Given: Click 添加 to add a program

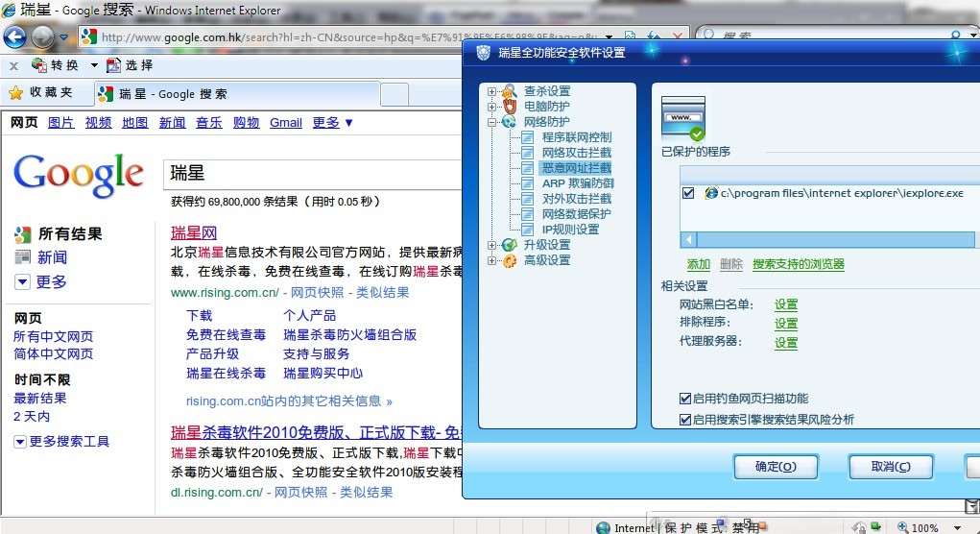Looking at the screenshot, I should (x=698, y=264).
